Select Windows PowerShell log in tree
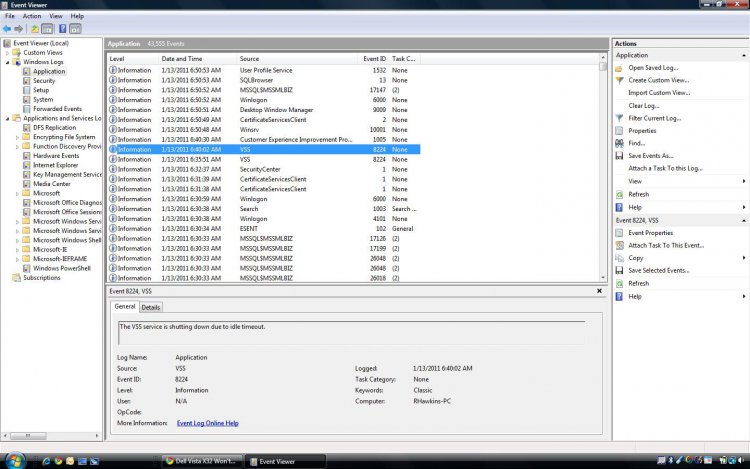This screenshot has width=750, height=469. [x=62, y=268]
